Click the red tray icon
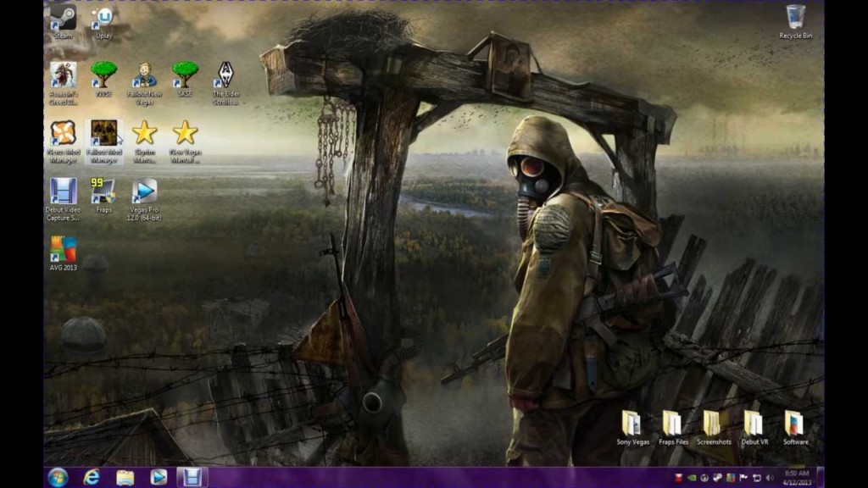Viewport: 868px width, 488px height. pyautogui.click(x=678, y=478)
